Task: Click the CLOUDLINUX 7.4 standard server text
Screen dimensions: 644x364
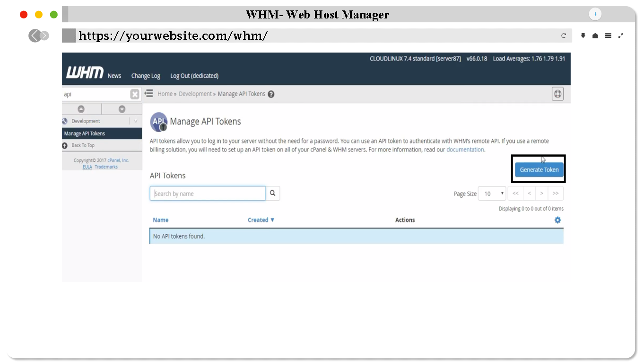Action: [x=415, y=59]
